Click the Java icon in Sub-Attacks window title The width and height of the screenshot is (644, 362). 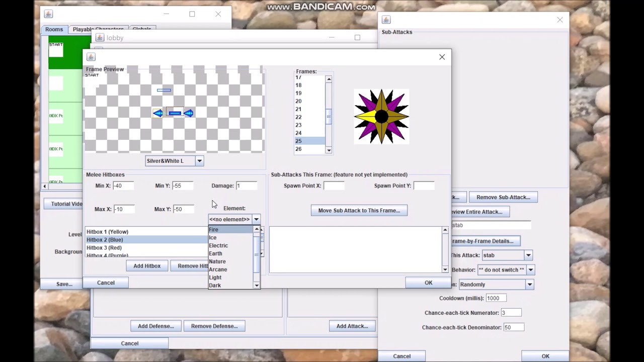click(x=386, y=20)
